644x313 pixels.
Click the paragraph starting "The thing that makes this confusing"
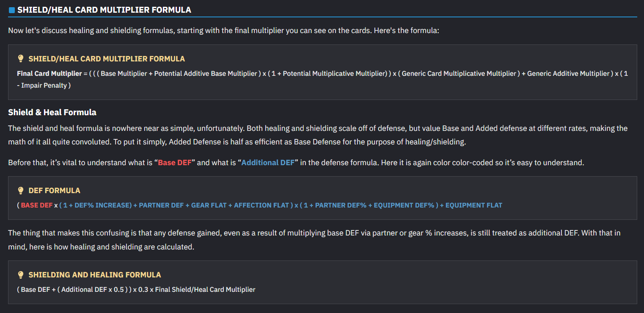[314, 240]
